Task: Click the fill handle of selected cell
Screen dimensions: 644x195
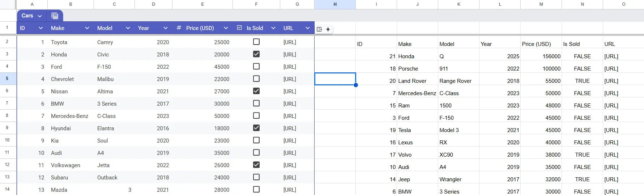Action: (x=356, y=85)
